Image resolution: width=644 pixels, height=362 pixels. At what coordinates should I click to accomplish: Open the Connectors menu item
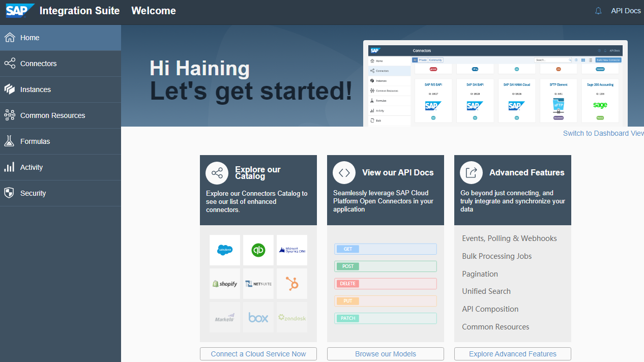coord(61,64)
